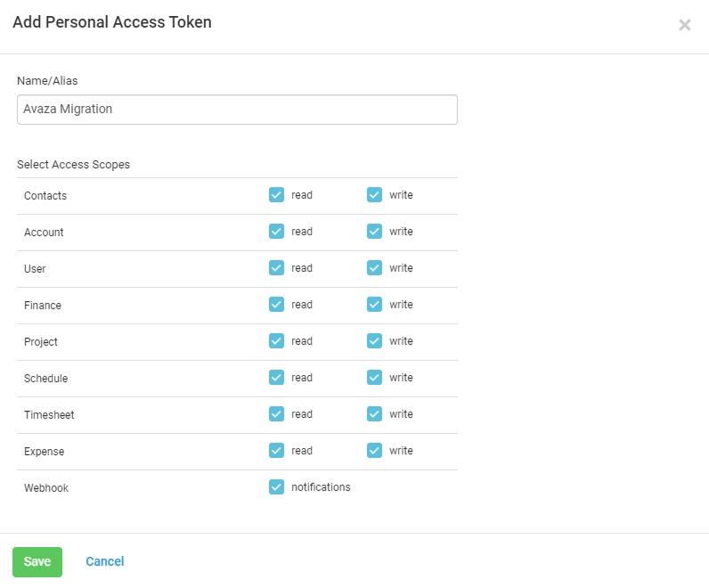The width and height of the screenshot is (709, 588).
Task: Click the Select Access Scopes heading
Action: [x=73, y=165]
